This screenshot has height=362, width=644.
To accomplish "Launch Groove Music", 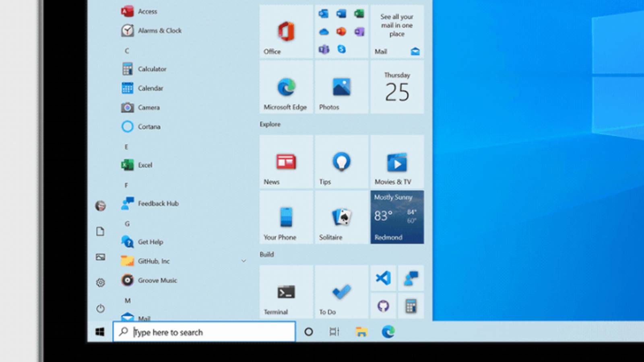I will tap(149, 280).
